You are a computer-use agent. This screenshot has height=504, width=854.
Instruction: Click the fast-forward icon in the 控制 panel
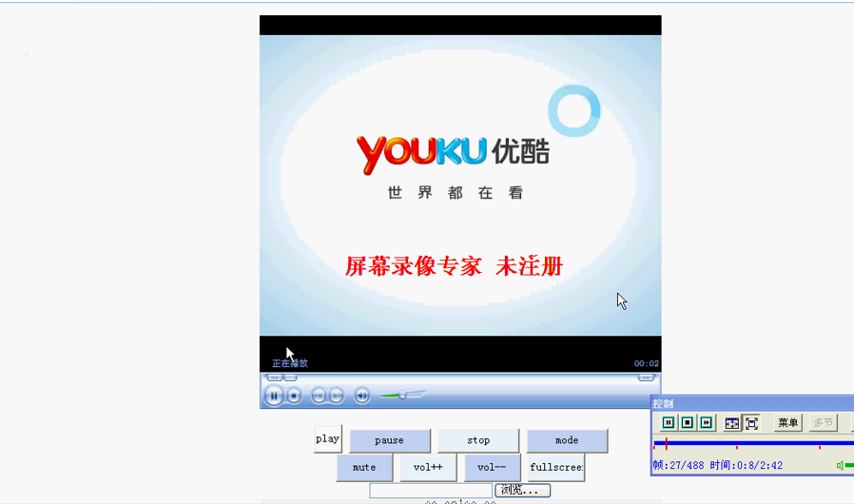tap(706, 423)
